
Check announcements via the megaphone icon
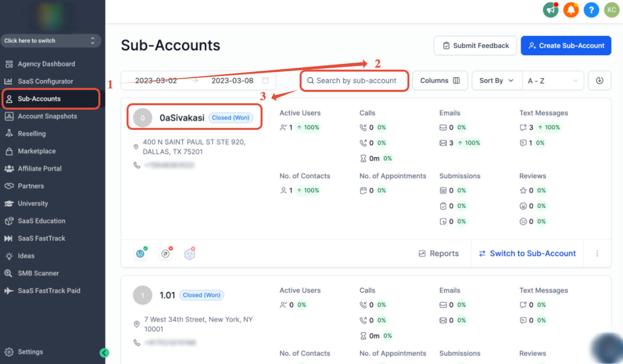tap(550, 10)
